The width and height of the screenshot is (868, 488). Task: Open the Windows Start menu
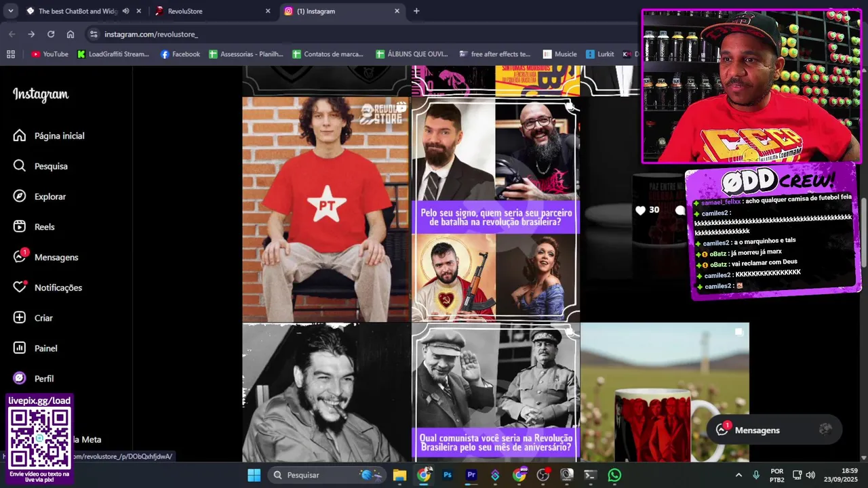coord(254,475)
